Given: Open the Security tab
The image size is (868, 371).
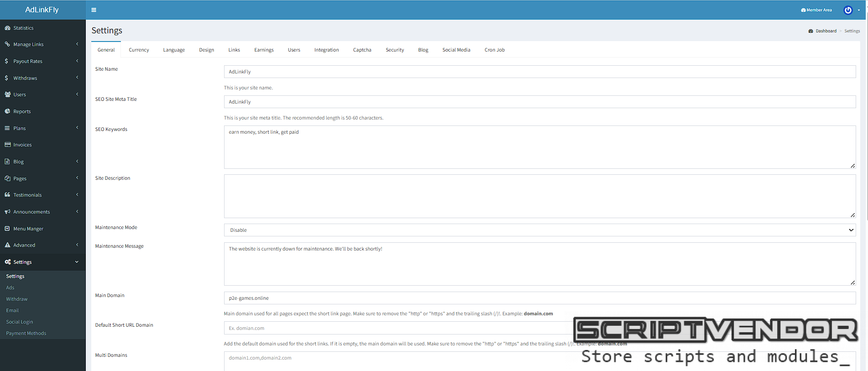Looking at the screenshot, I should click(395, 50).
